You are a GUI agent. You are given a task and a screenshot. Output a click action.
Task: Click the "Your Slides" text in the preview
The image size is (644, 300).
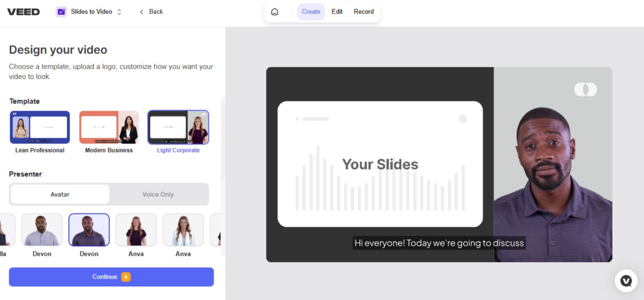click(380, 164)
